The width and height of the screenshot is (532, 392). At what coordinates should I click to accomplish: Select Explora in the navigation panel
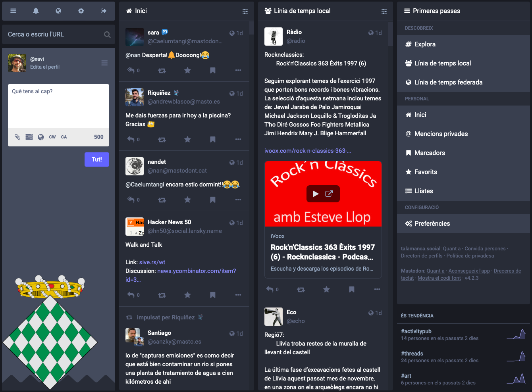pos(425,44)
